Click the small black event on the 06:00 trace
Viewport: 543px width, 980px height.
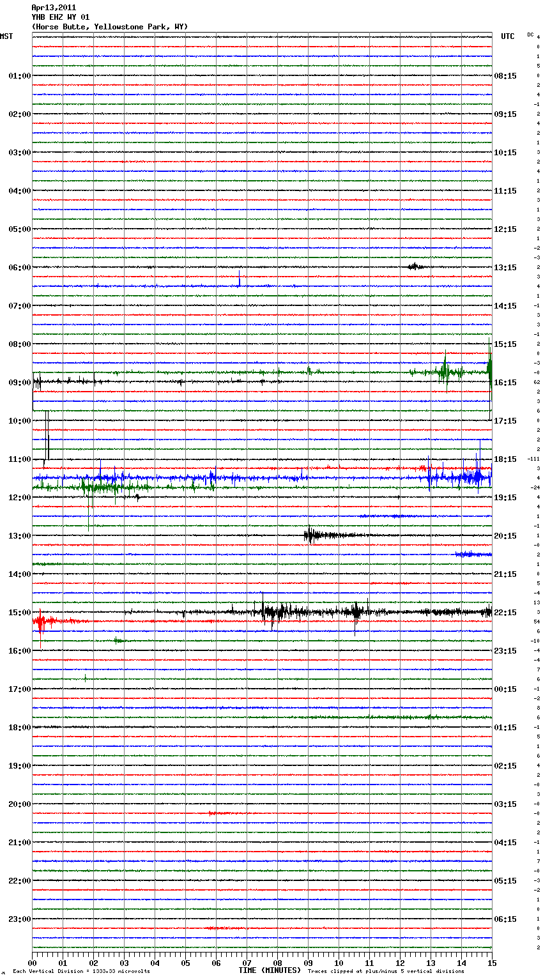[x=415, y=266]
